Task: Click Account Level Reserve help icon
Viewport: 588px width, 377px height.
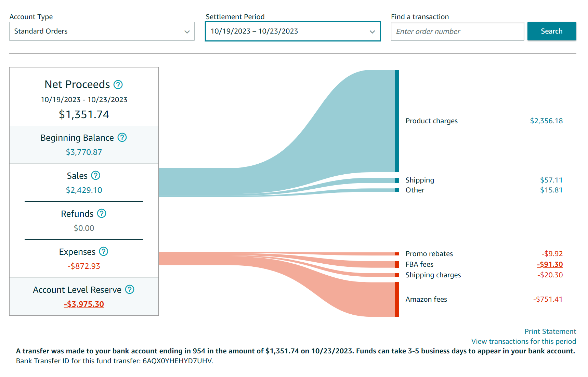Action: (130, 290)
